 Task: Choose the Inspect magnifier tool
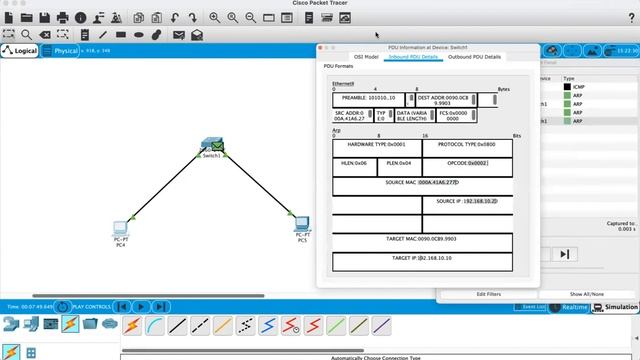pos(27,35)
